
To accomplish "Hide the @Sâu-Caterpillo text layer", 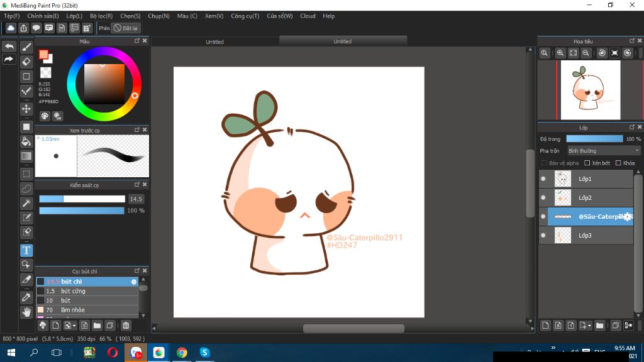I will pos(543,217).
